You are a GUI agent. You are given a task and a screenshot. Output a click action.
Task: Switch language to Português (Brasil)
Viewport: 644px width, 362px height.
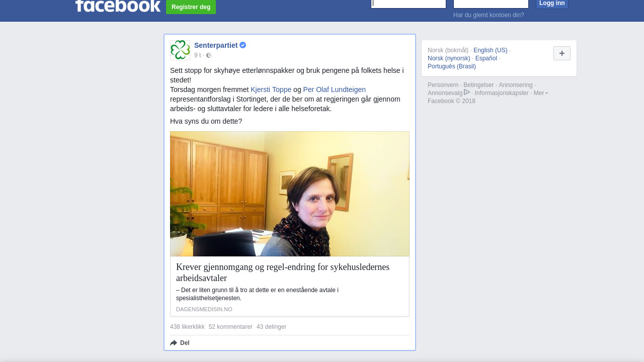point(452,66)
